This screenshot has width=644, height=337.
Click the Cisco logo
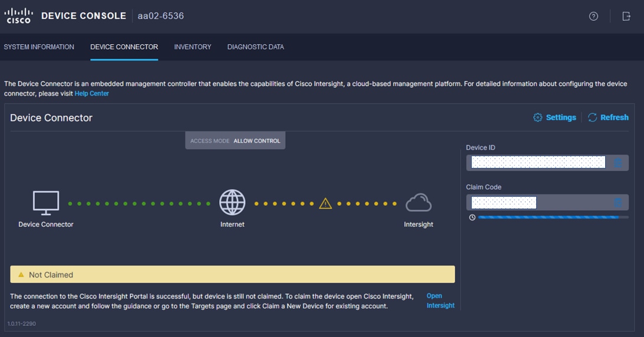18,16
